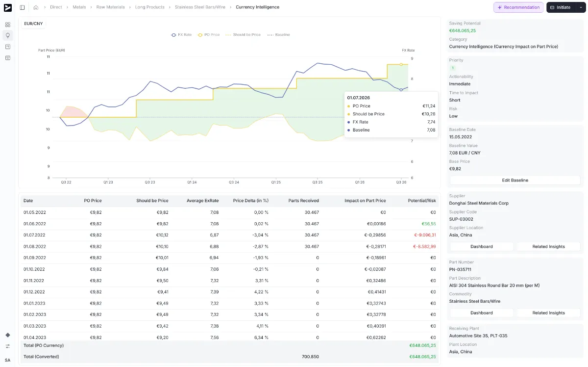
Task: Click the Should be Price column header
Action: tap(152, 201)
